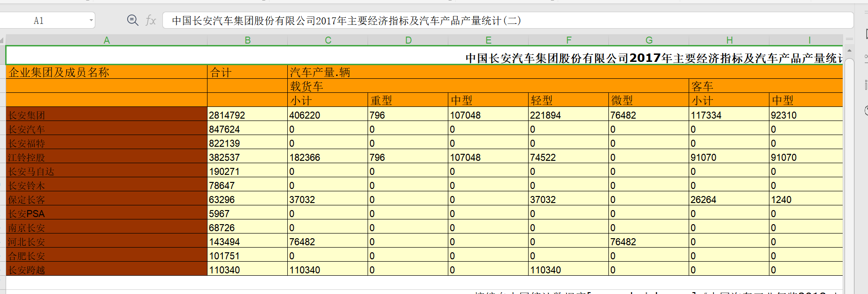Screen dimensions: 868x294
Task: Click the formula bar text field
Action: tap(508, 21)
